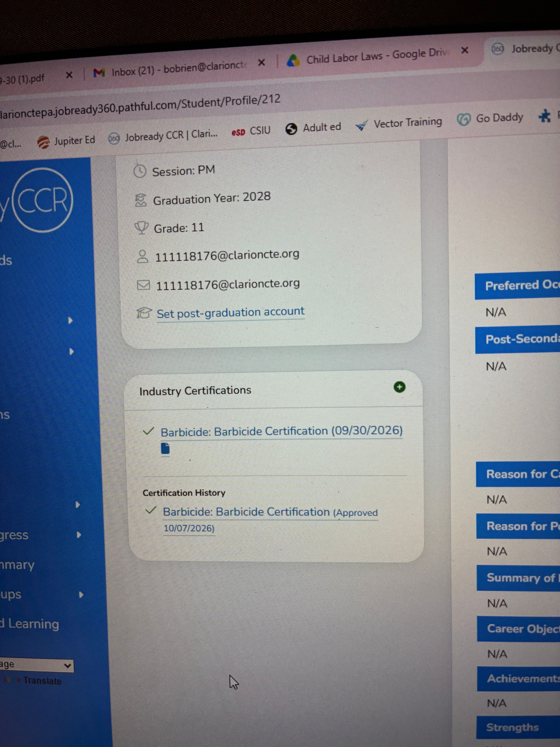Open Barbicide Certification (09/30/2026) link
The width and height of the screenshot is (560, 747).
click(282, 431)
